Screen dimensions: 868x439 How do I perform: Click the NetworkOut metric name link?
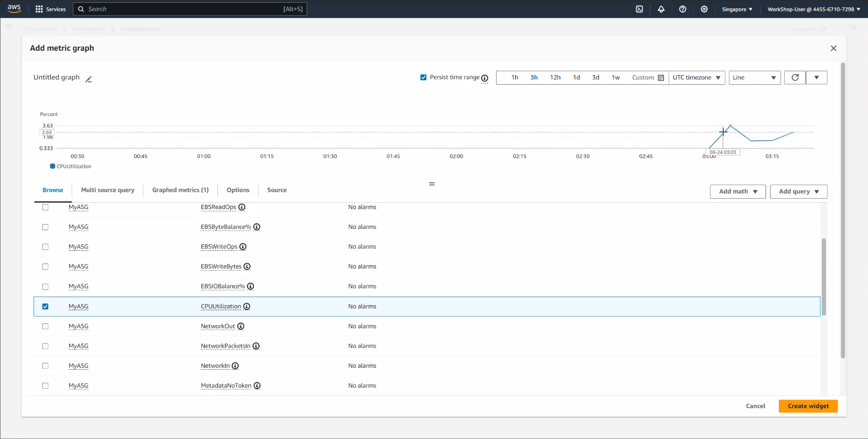[x=218, y=326]
